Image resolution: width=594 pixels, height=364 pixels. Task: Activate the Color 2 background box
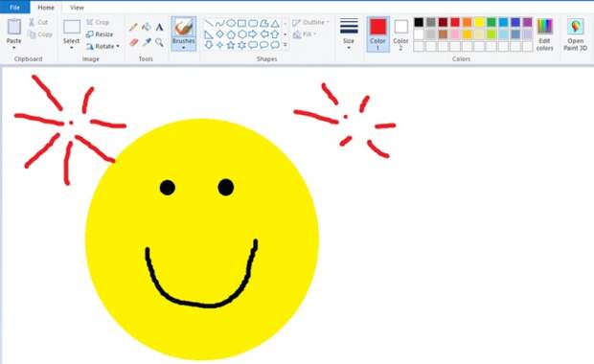[400, 34]
